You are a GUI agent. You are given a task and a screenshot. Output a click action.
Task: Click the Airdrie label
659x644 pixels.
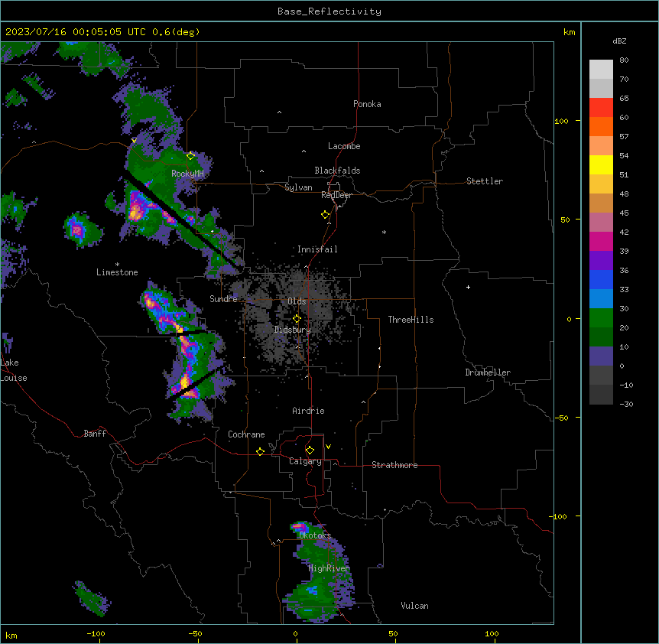click(x=309, y=411)
